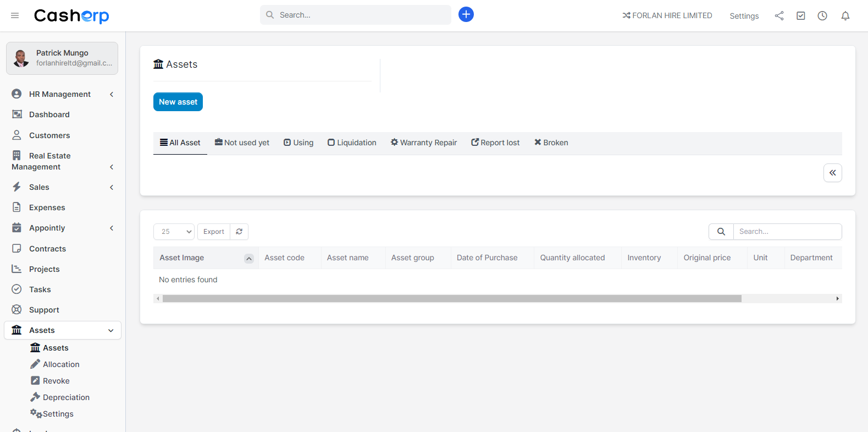Viewport: 868px width, 432px height.
Task: Open the 25 entries page-size dropdown
Action: point(174,232)
